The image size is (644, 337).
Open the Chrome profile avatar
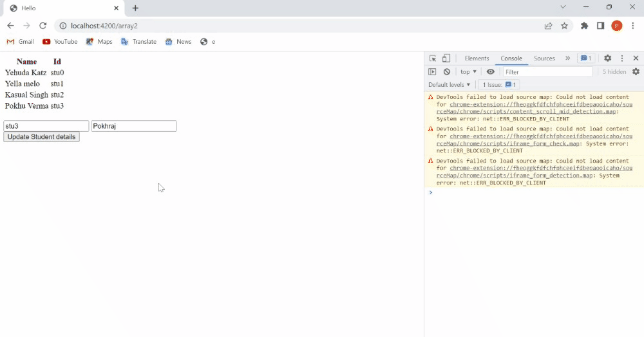616,26
